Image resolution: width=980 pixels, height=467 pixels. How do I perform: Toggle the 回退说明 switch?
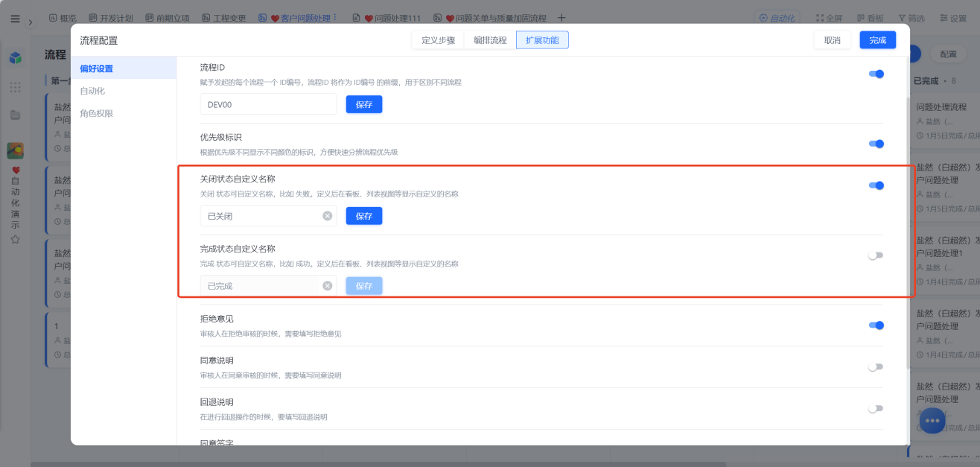[x=876, y=409]
